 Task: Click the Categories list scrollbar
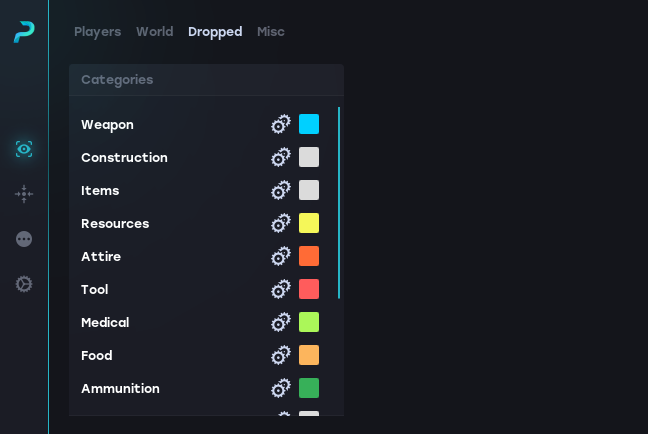[x=339, y=203]
